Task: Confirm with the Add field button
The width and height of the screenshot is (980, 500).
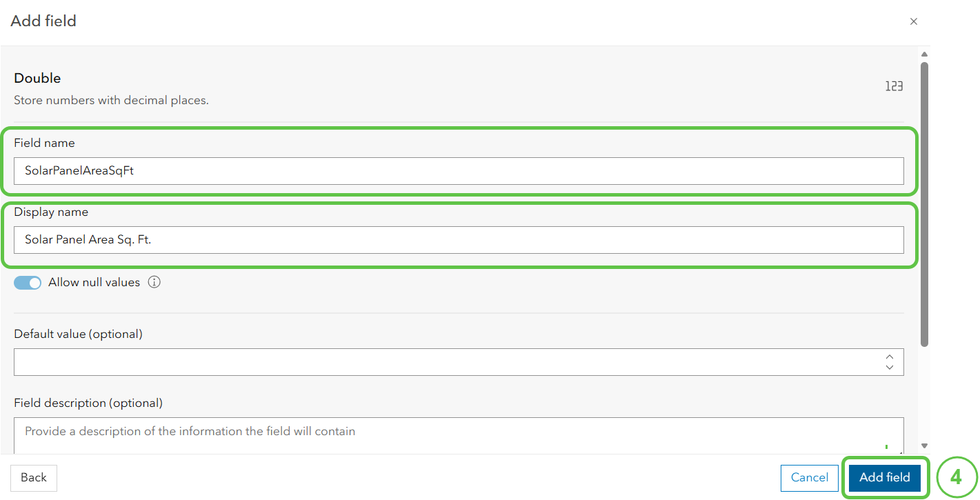Action: (885, 478)
